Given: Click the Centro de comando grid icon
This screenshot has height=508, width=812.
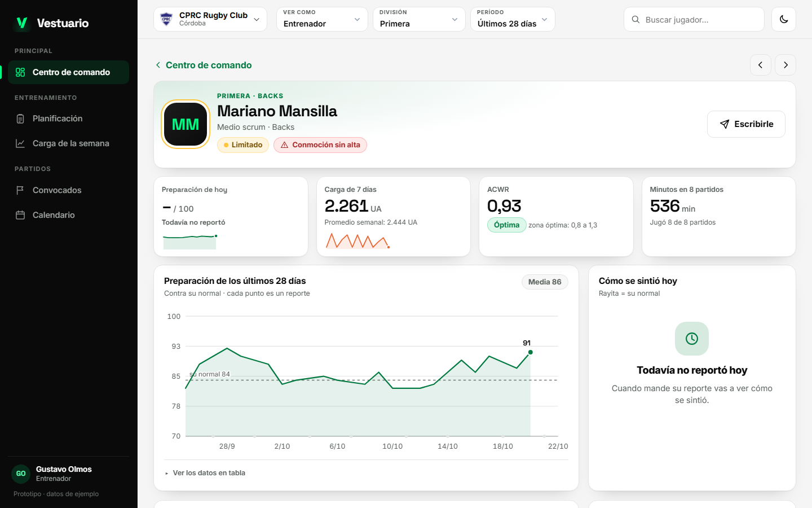Looking at the screenshot, I should coord(20,72).
